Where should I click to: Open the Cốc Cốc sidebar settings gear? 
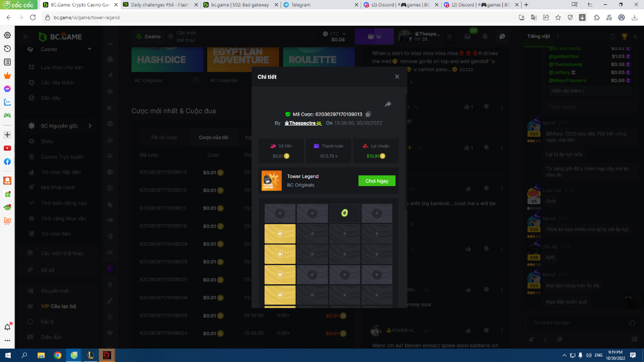[x=8, y=35]
